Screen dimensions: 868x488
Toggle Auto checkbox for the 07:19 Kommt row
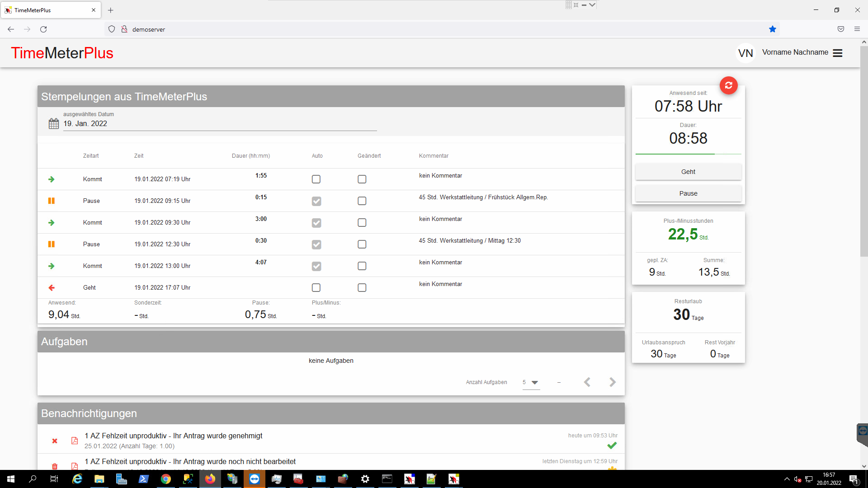coord(316,179)
